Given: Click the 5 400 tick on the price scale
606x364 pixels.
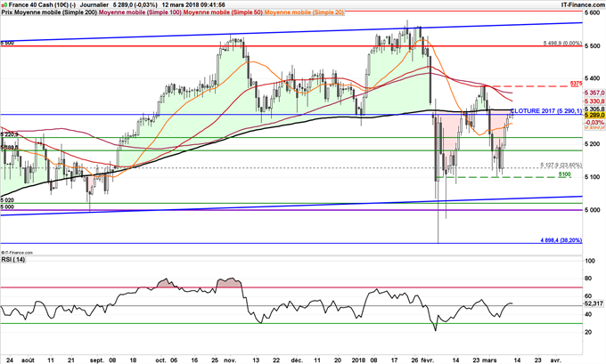Looking at the screenshot, I should click(x=593, y=78).
